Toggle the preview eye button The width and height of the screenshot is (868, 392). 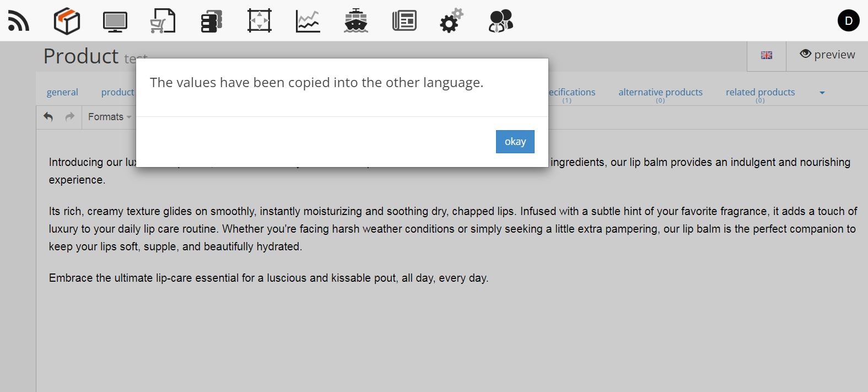click(x=827, y=55)
